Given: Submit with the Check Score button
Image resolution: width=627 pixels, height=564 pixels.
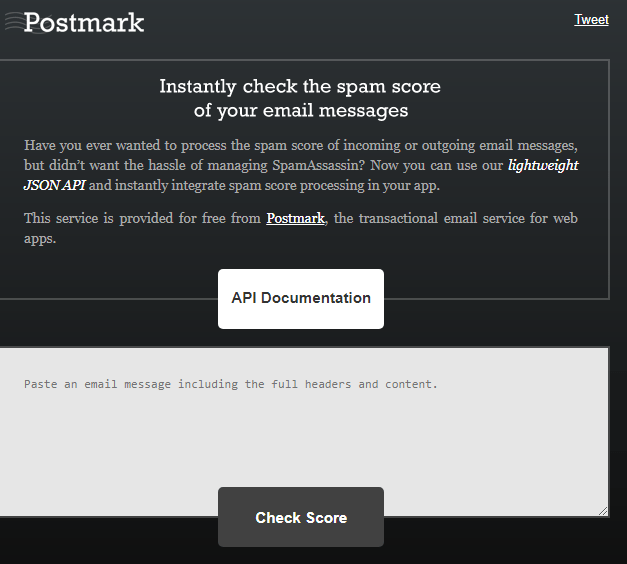Looking at the screenshot, I should 301,517.
